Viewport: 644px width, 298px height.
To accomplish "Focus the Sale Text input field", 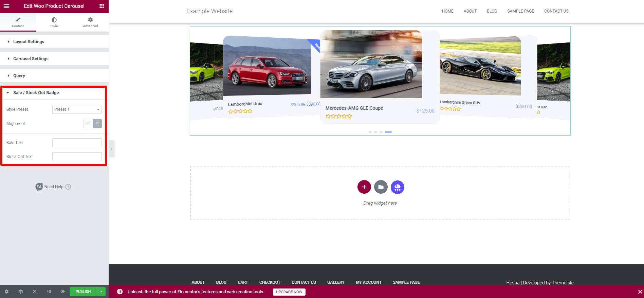I will pos(77,143).
